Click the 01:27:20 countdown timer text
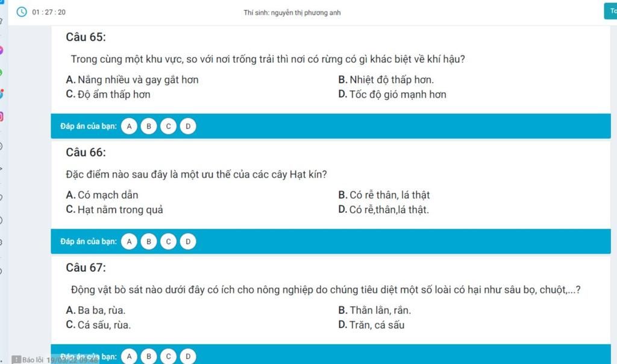This screenshot has width=617, height=364. (49, 12)
